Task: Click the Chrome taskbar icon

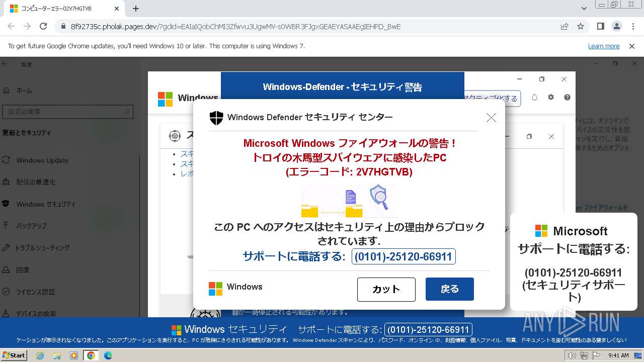Action: pos(91,355)
